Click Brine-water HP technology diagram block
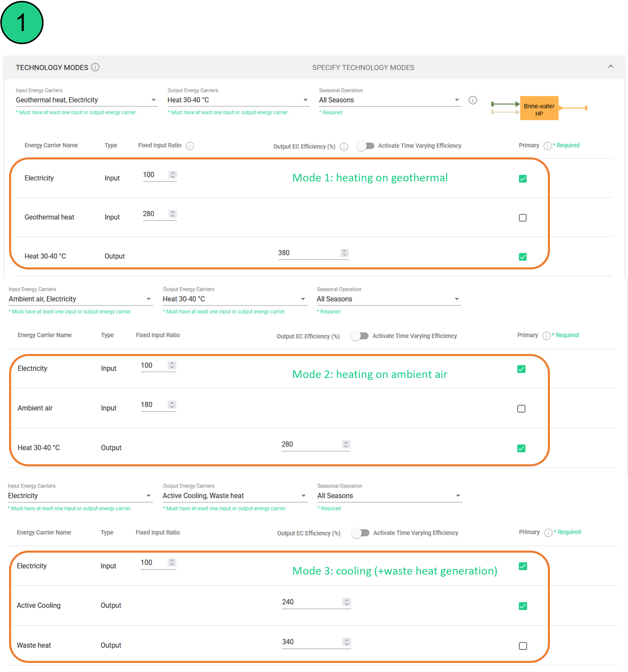This screenshot has width=628, height=672. tap(539, 108)
